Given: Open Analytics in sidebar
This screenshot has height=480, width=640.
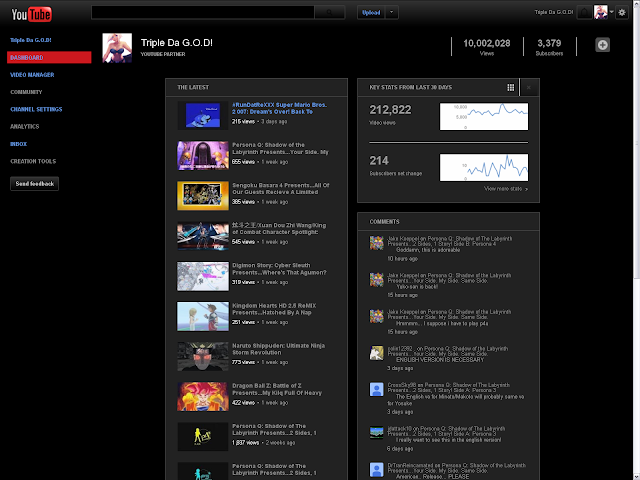Looking at the screenshot, I should tap(24, 127).
